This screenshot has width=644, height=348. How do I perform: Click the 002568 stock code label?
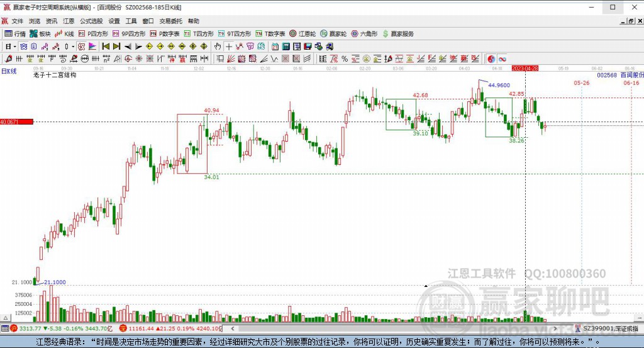coord(607,75)
